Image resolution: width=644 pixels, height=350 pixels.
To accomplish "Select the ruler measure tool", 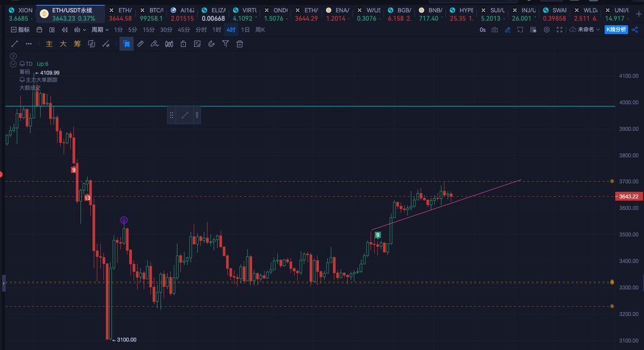I will point(141,43).
